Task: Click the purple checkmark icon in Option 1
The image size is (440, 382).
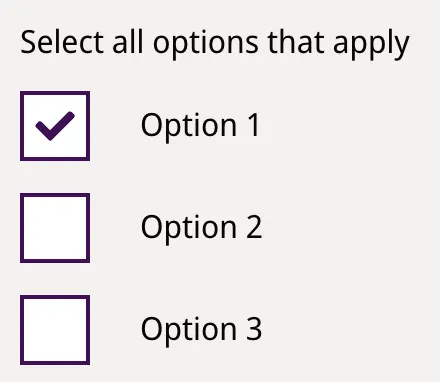Action: click(x=55, y=126)
